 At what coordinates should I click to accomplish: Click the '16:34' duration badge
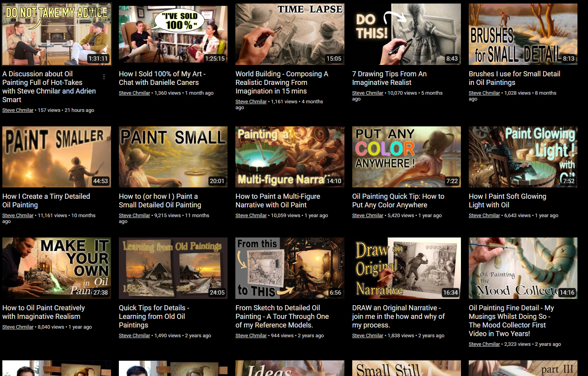(x=450, y=293)
